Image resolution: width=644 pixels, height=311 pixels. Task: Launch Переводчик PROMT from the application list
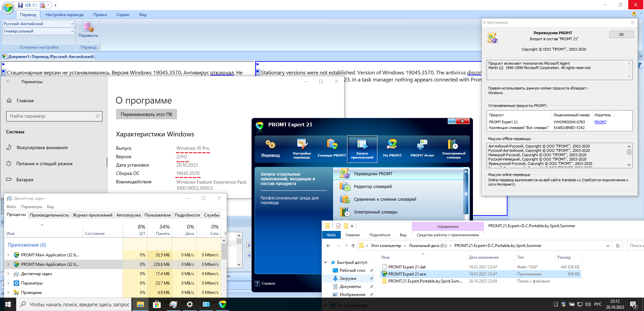tap(398, 174)
